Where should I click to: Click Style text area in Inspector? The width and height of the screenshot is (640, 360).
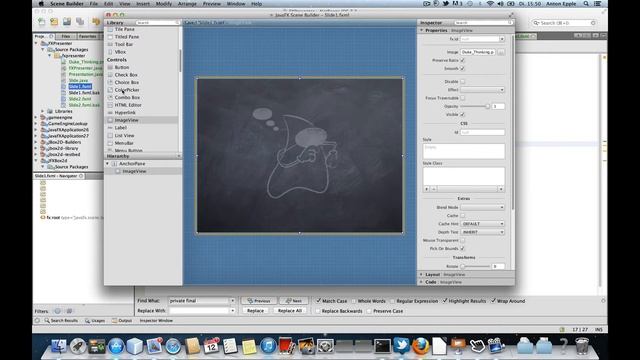pyautogui.click(x=464, y=151)
